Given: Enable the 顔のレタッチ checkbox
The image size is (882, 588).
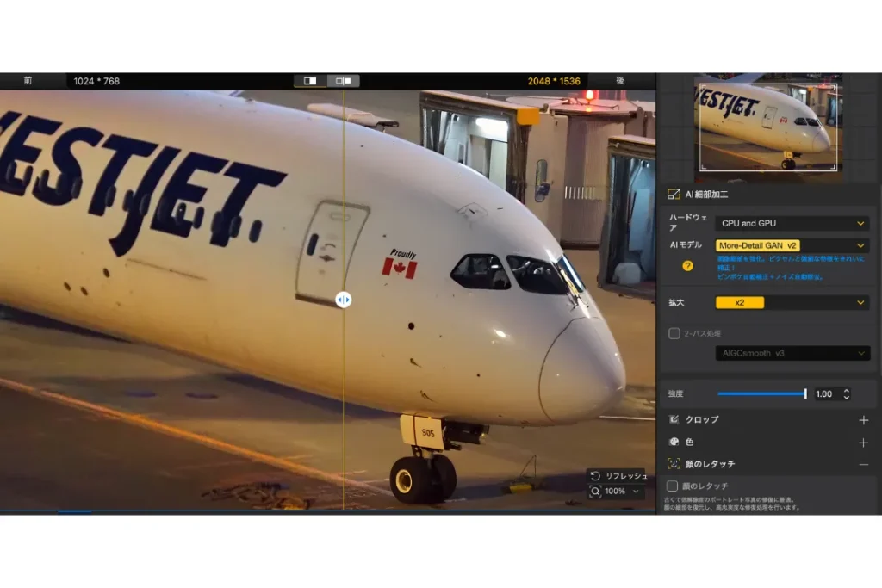Looking at the screenshot, I should (672, 486).
